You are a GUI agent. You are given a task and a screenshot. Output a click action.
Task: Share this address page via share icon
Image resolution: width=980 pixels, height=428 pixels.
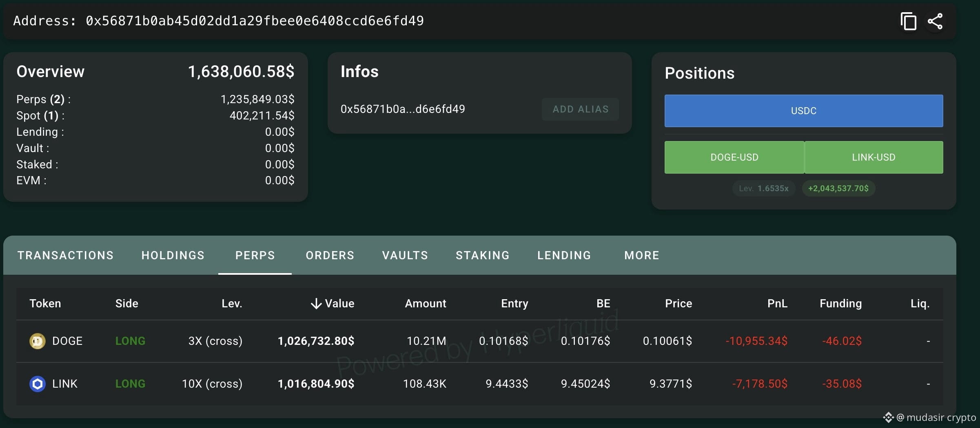[x=935, y=21]
